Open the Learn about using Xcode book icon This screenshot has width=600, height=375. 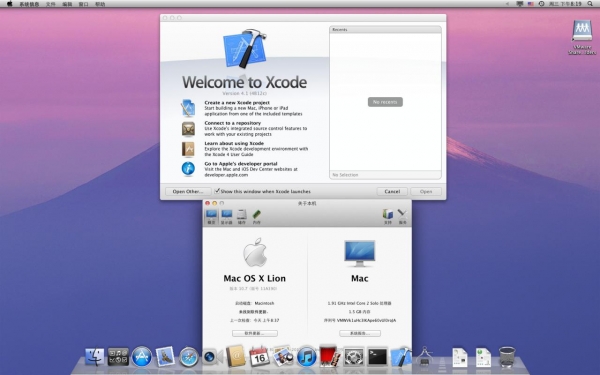click(x=188, y=149)
